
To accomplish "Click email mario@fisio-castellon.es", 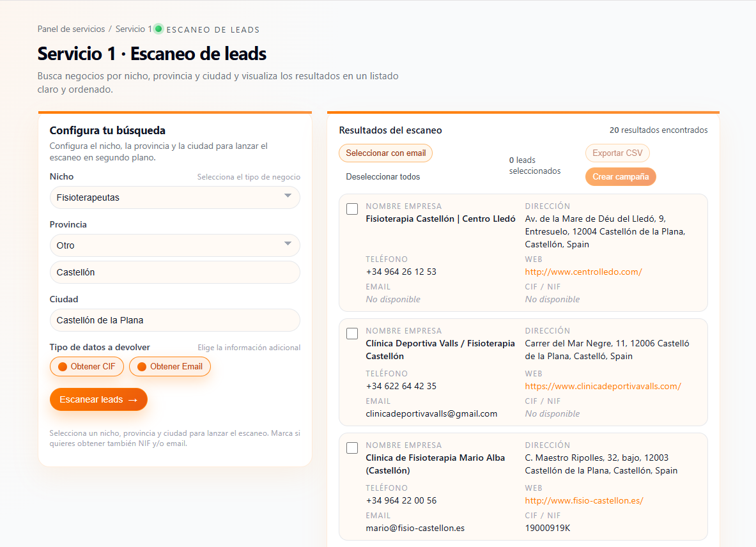I will [415, 528].
